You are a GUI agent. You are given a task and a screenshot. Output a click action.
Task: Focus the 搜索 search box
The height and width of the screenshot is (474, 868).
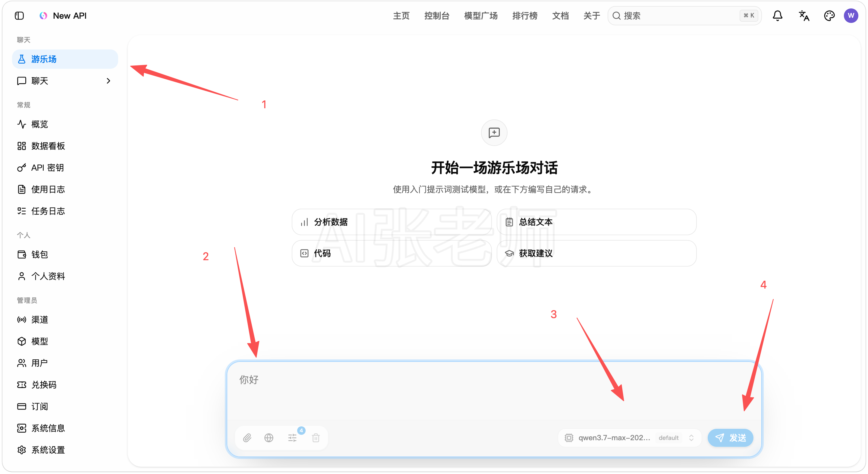[x=684, y=16]
